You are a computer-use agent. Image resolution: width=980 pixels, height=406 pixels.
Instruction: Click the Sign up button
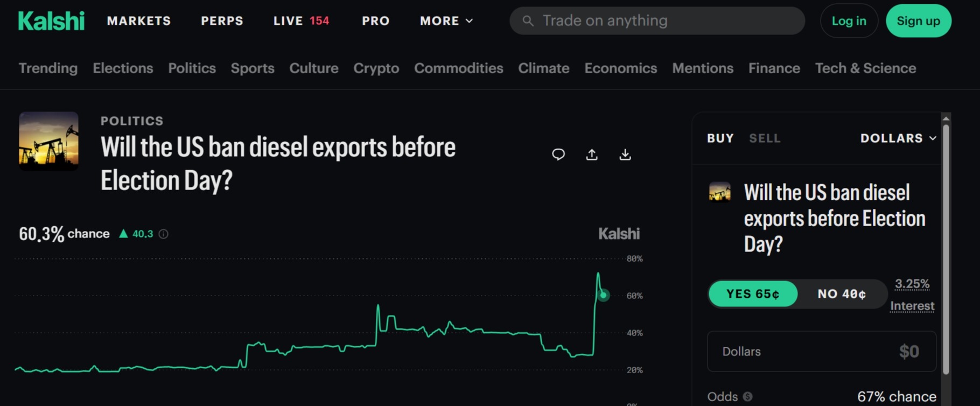[x=918, y=21]
